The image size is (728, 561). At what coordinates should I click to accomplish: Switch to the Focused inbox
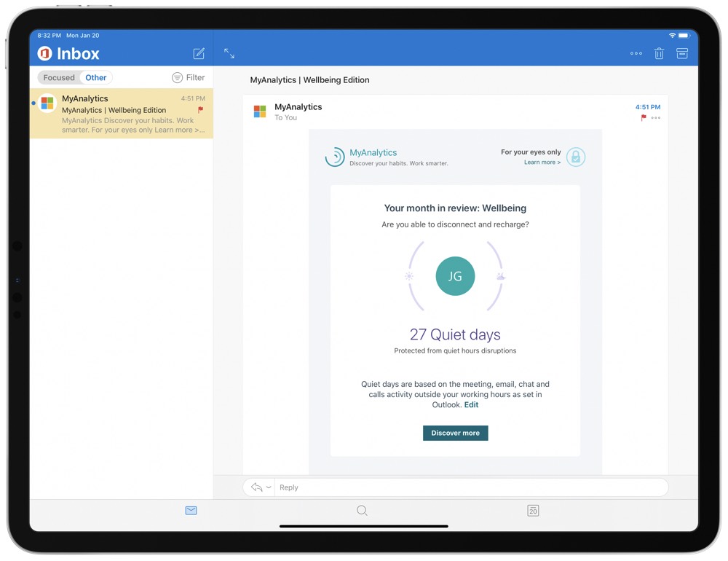59,78
